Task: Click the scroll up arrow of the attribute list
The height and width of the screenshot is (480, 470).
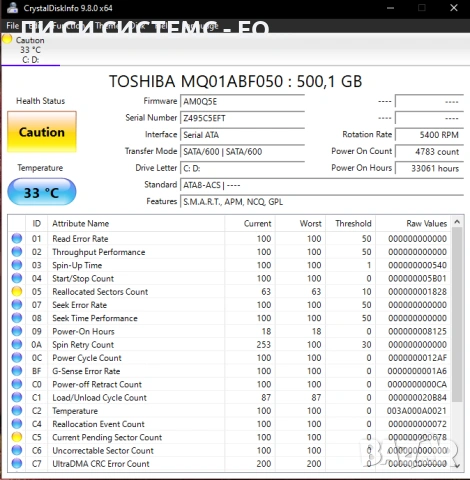Action: pyautogui.click(x=457, y=222)
